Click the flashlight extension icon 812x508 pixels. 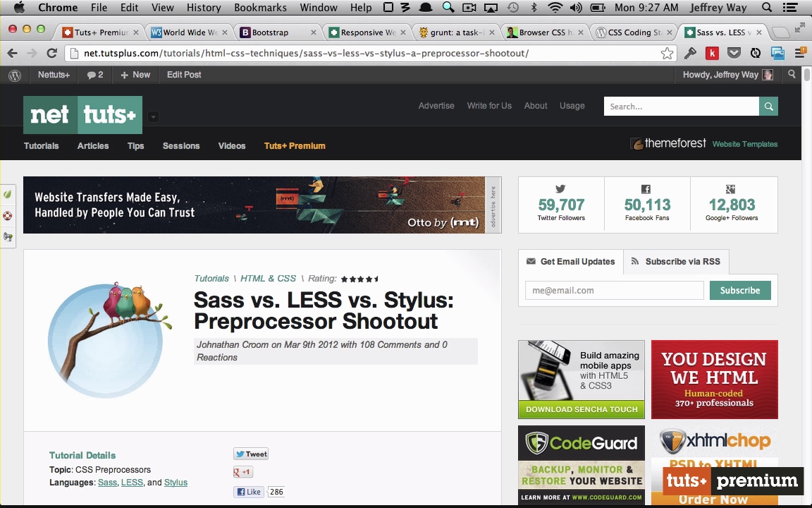pyautogui.click(x=690, y=53)
